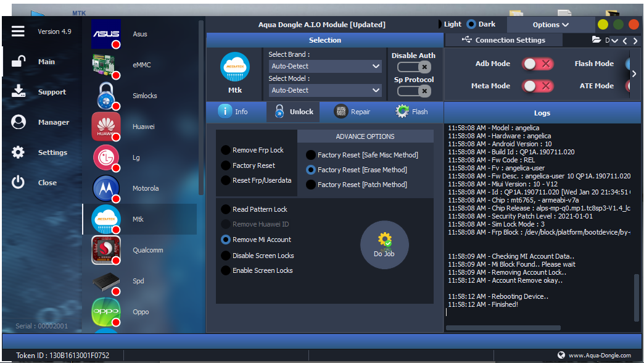Screen dimensions: 644x363
Task: Toggle the Disable Auth switch
Action: click(413, 67)
